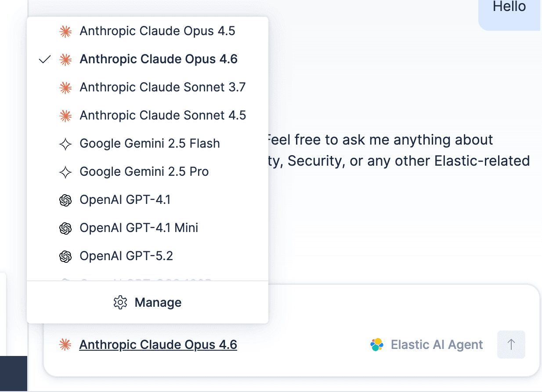The height and width of the screenshot is (392, 542).
Task: Click the OpenAI logo next to GPT-4.1
Action: 65,200
